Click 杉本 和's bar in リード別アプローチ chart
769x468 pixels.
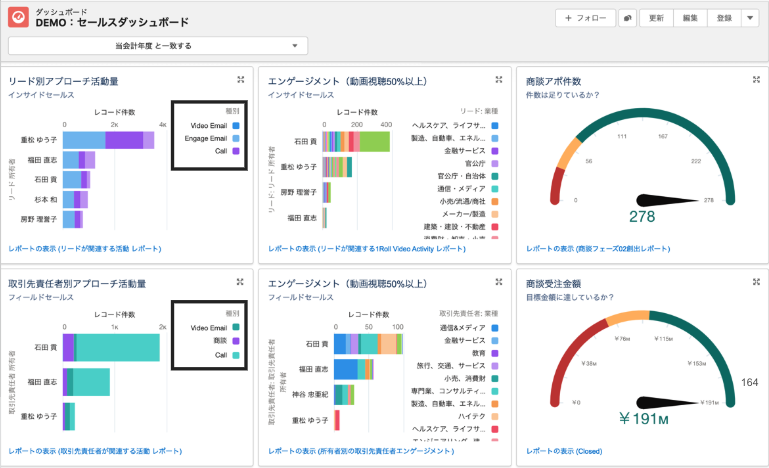tap(76, 200)
